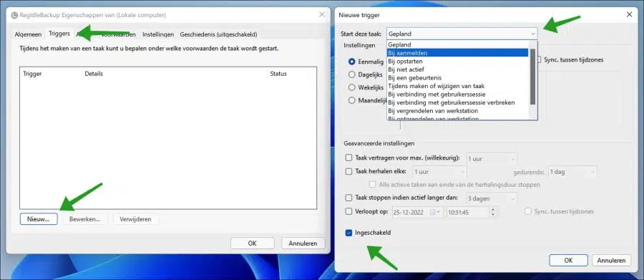
Task: Open the 3 dagen duration dropdown
Action: point(492,198)
